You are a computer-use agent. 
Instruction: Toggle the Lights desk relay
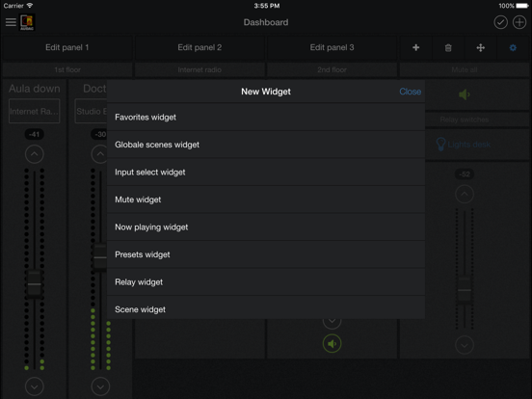pos(464,145)
